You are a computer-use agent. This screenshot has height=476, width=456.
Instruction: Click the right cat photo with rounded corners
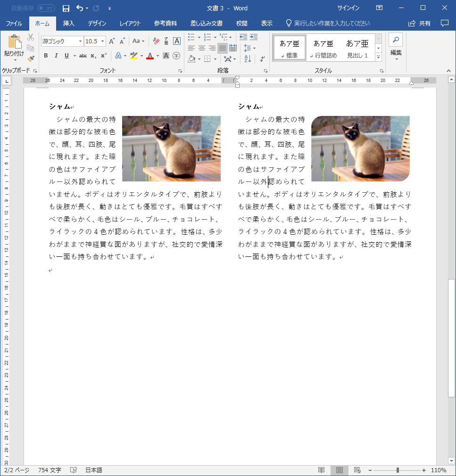pyautogui.click(x=360, y=148)
